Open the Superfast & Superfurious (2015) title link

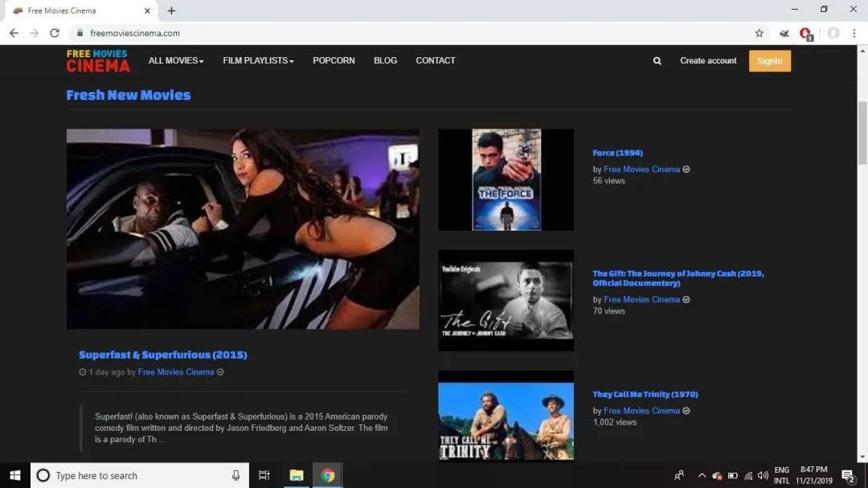pyautogui.click(x=162, y=355)
